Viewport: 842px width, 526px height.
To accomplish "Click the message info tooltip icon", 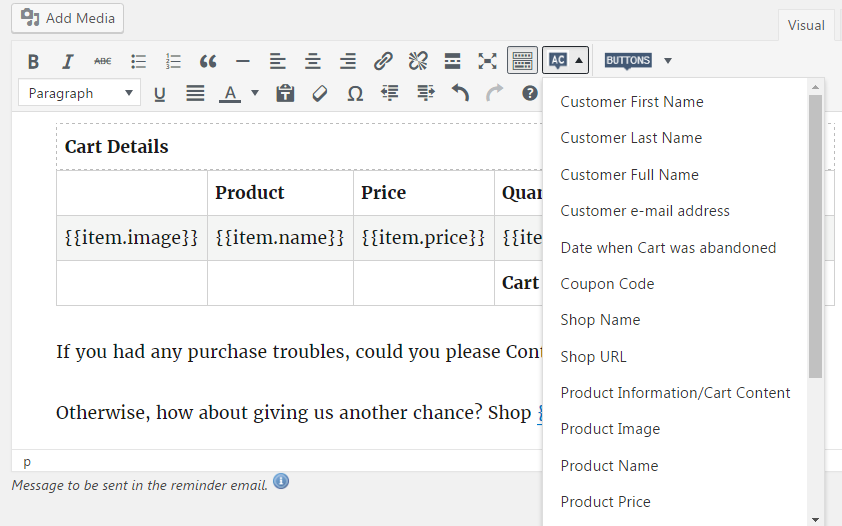I will pyautogui.click(x=281, y=481).
